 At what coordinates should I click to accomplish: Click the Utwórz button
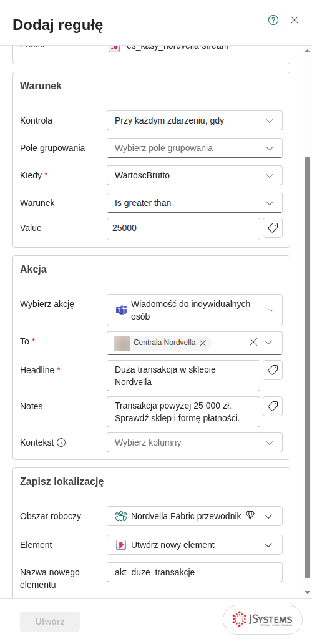point(50,622)
